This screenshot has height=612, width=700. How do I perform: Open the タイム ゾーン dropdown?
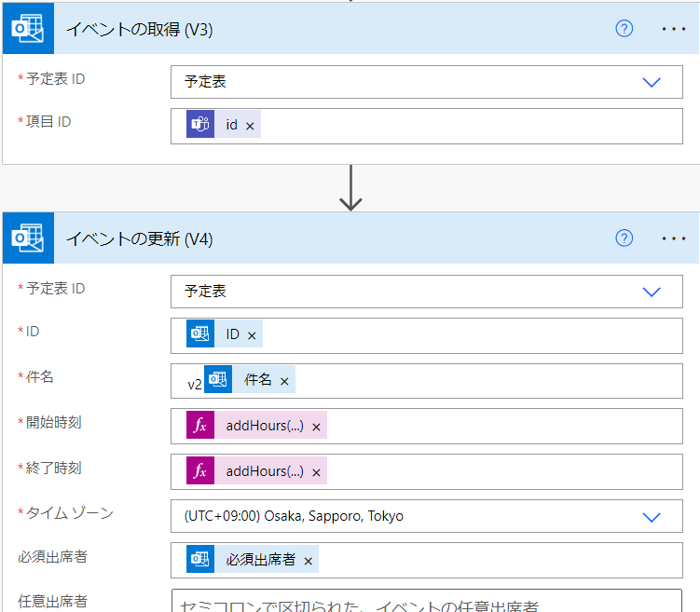click(652, 517)
